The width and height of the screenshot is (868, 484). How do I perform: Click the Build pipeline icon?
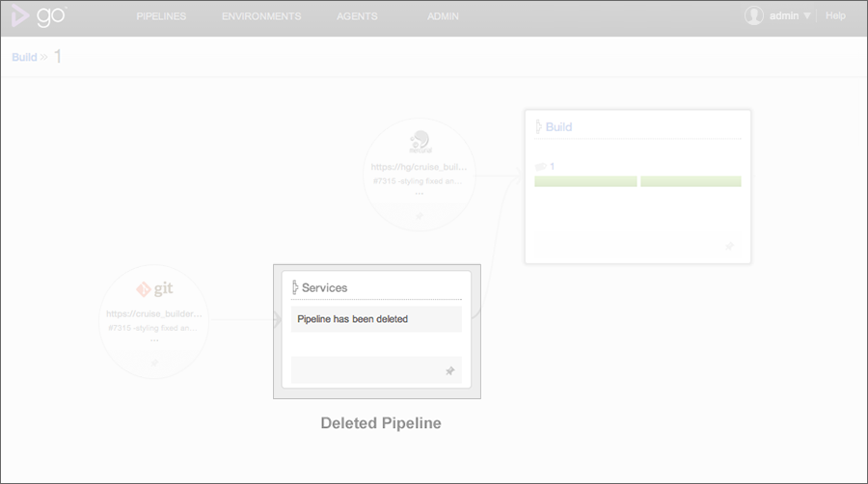click(538, 126)
